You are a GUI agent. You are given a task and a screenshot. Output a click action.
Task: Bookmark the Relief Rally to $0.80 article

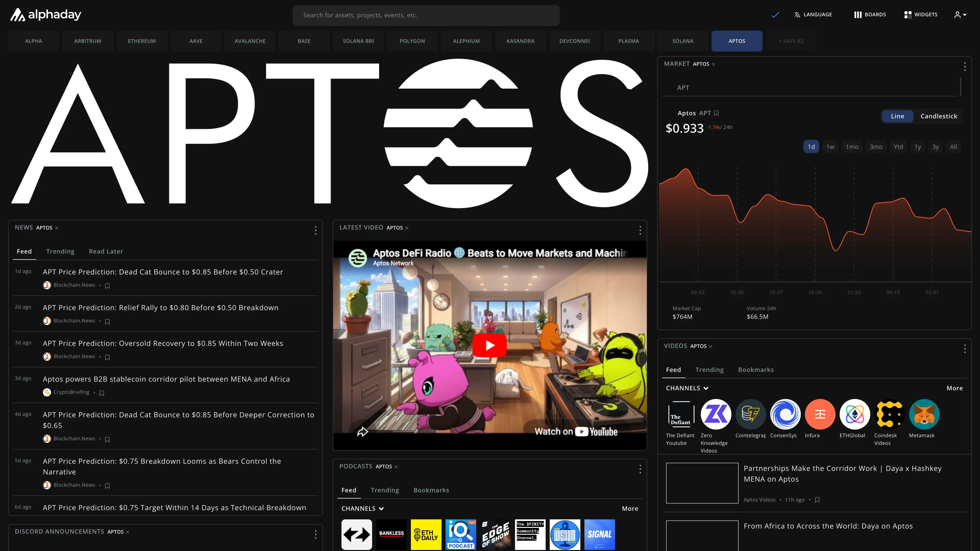click(x=107, y=322)
